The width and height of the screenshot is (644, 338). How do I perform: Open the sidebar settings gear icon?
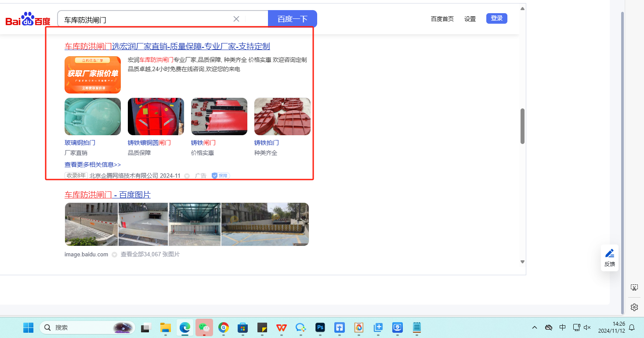[634, 307]
